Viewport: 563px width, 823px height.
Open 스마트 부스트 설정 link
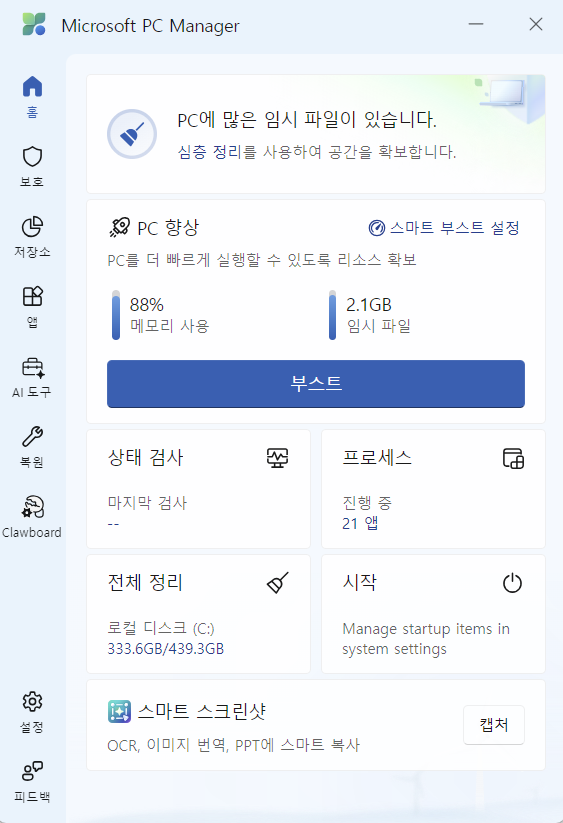[444, 228]
